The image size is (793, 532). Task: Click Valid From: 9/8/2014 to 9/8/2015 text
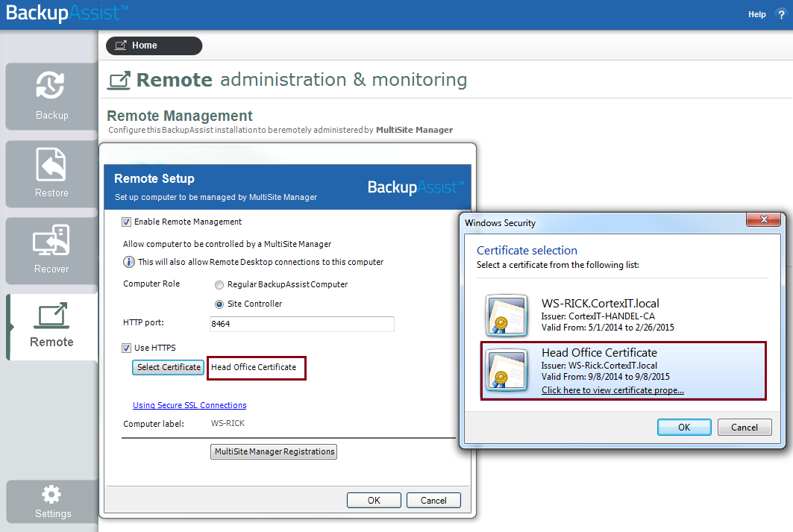pyautogui.click(x=605, y=377)
